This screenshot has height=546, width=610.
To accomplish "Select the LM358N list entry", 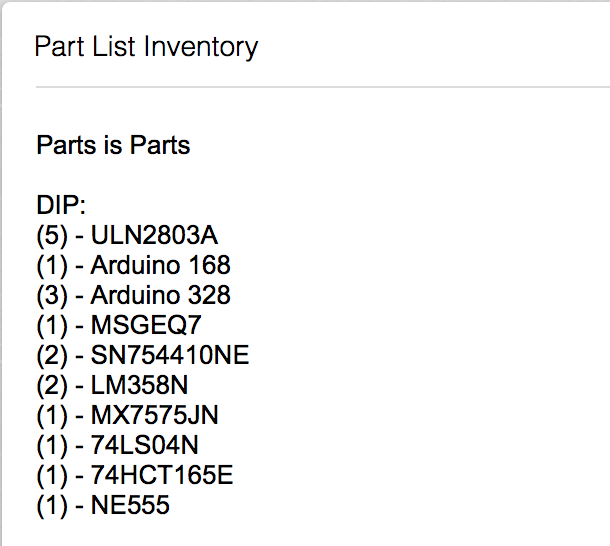I will click(x=112, y=385).
